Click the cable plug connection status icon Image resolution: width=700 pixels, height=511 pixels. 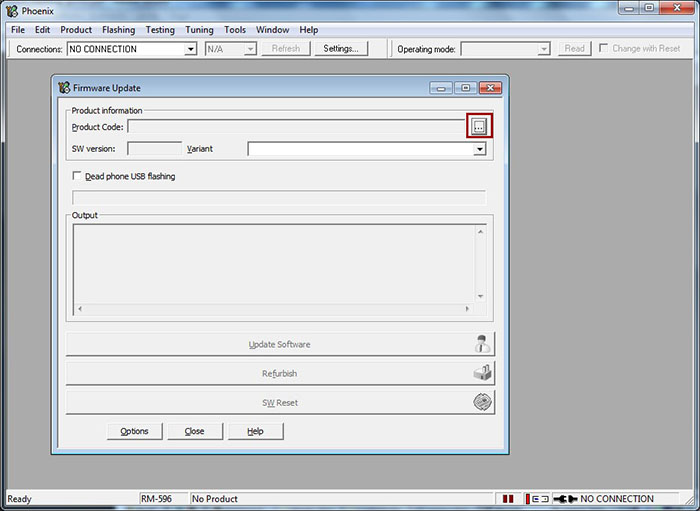coord(565,499)
